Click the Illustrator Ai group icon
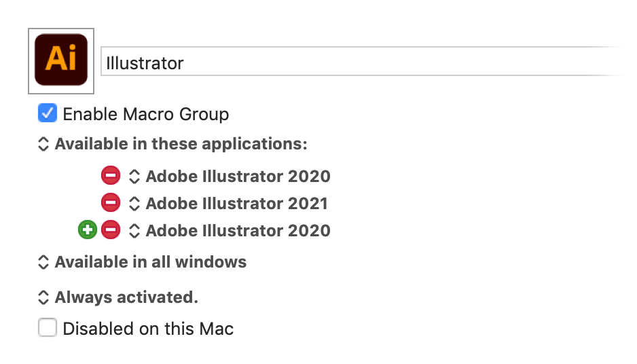The width and height of the screenshot is (637, 364). click(61, 60)
